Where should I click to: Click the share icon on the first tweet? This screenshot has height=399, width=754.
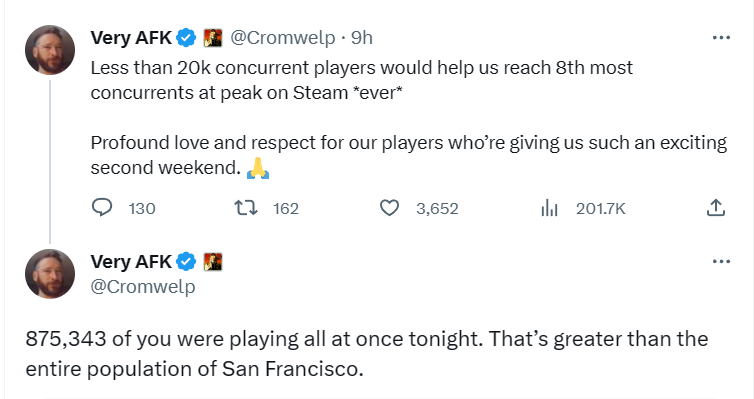click(x=716, y=208)
